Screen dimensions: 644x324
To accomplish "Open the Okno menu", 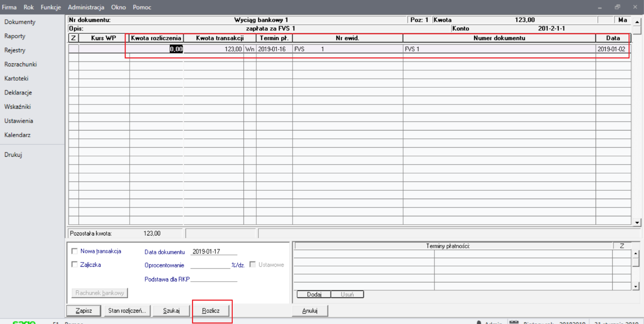I will 118,7.
